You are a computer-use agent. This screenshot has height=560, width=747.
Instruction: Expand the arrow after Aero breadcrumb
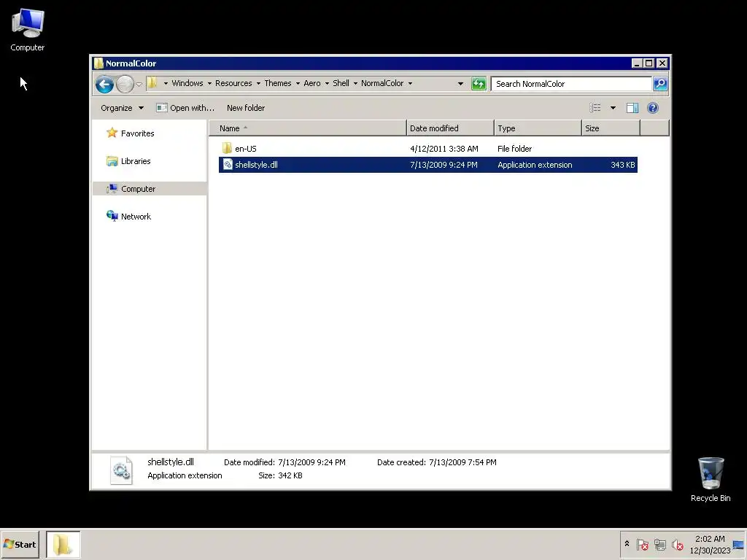tap(327, 83)
